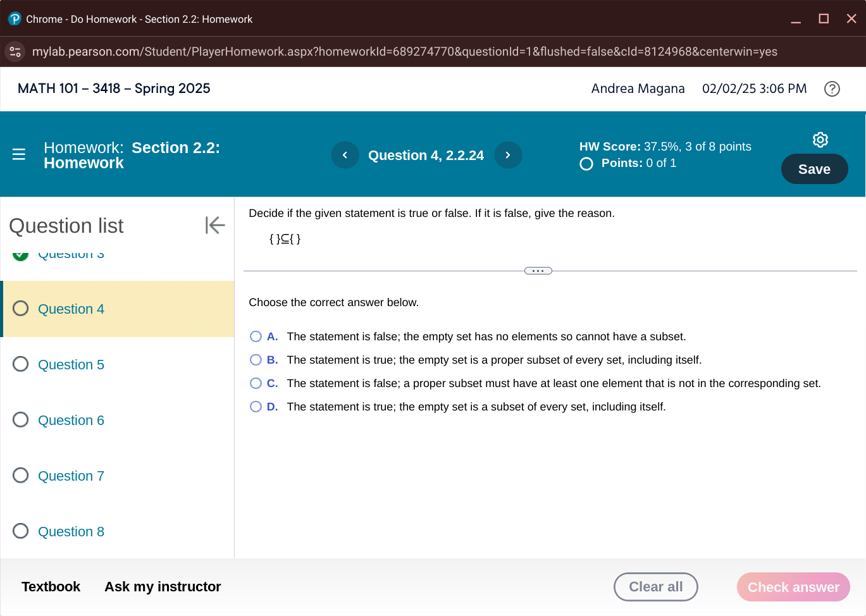The height and width of the screenshot is (616, 866).
Task: Click the address bar URL field
Action: [405, 51]
